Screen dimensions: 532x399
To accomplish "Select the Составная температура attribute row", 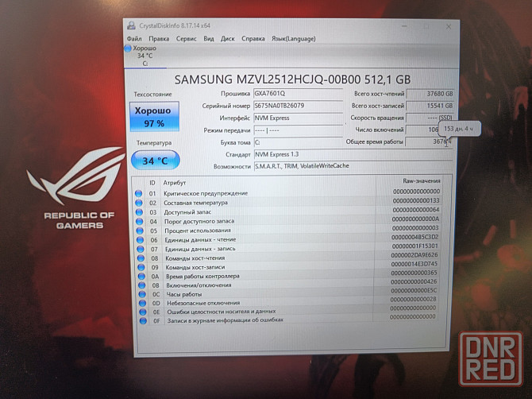I will [x=287, y=202].
